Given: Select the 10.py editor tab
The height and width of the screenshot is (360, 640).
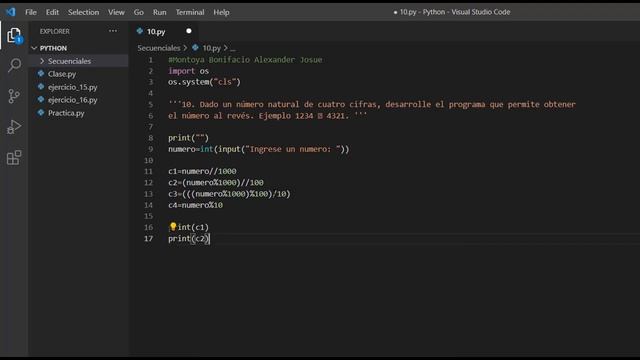Looking at the screenshot, I should 164,31.
